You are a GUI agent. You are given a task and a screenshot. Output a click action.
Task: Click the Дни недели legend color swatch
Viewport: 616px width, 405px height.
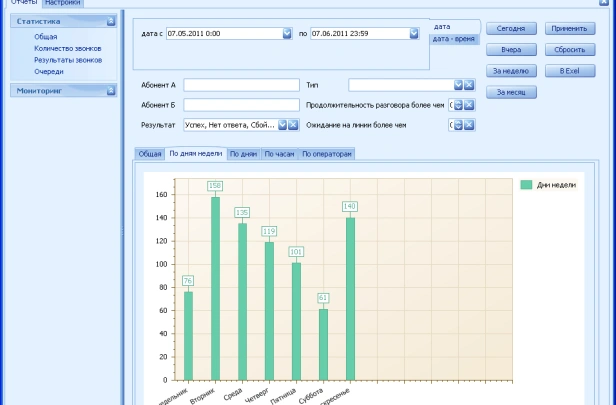pos(526,185)
